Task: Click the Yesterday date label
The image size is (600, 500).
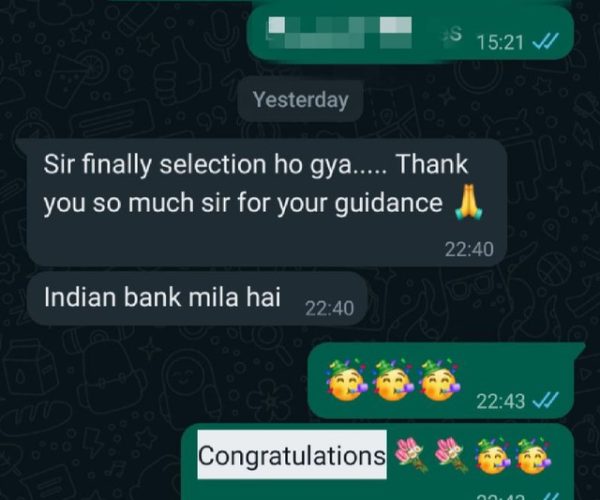Action: pyautogui.click(x=300, y=100)
